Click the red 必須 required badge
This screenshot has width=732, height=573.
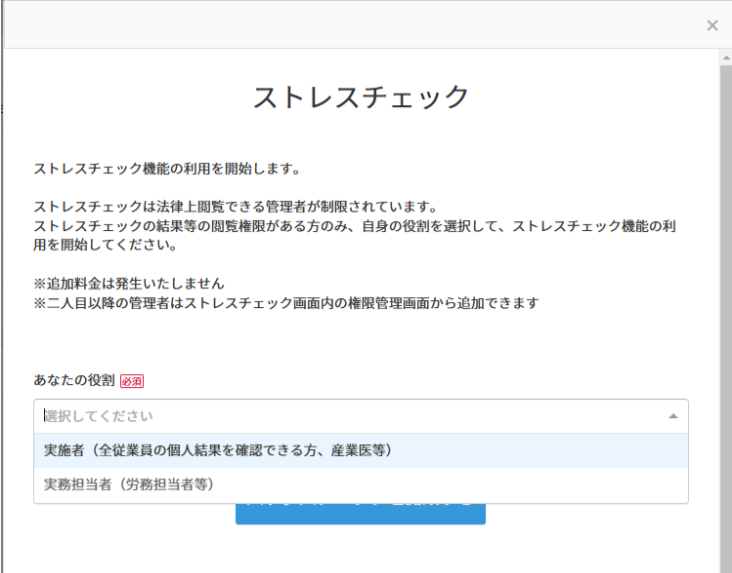click(x=132, y=381)
